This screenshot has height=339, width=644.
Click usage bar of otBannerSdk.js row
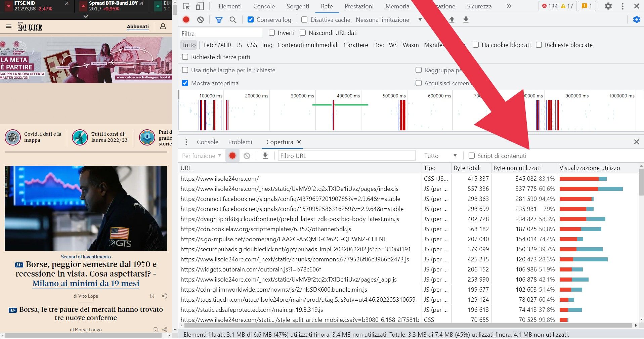click(x=580, y=229)
